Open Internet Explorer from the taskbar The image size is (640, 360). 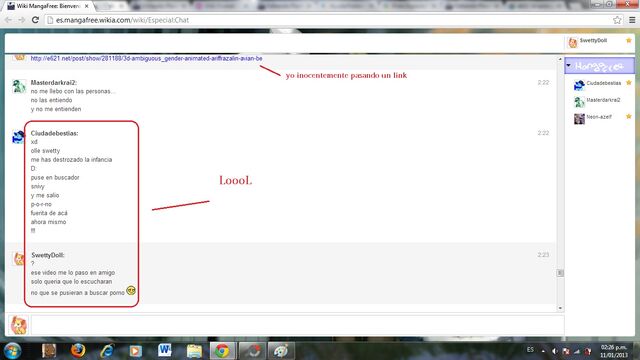click(107, 351)
